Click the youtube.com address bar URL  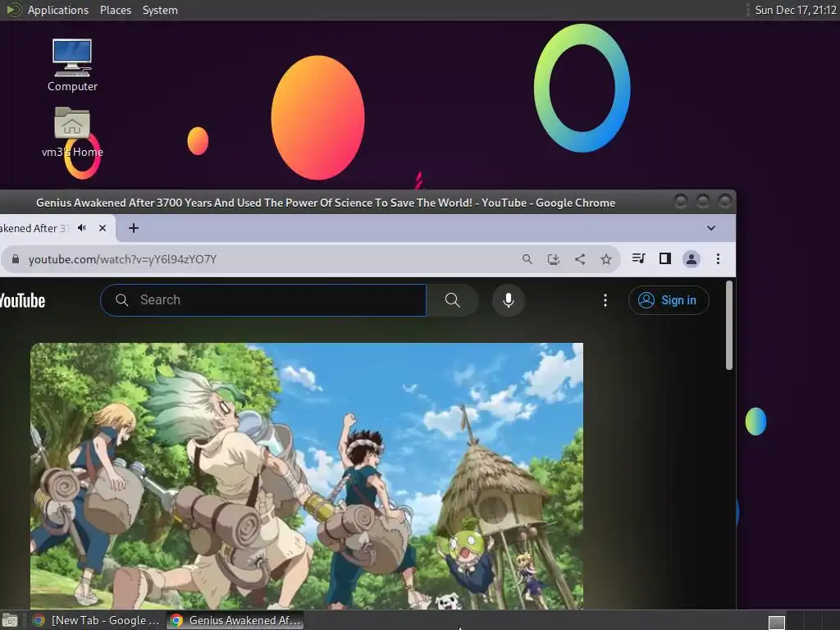click(x=122, y=259)
